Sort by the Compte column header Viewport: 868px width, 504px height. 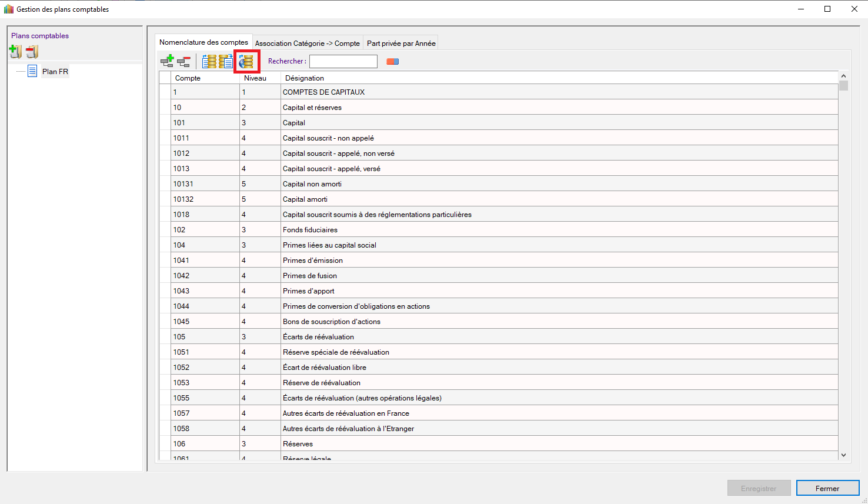click(188, 78)
